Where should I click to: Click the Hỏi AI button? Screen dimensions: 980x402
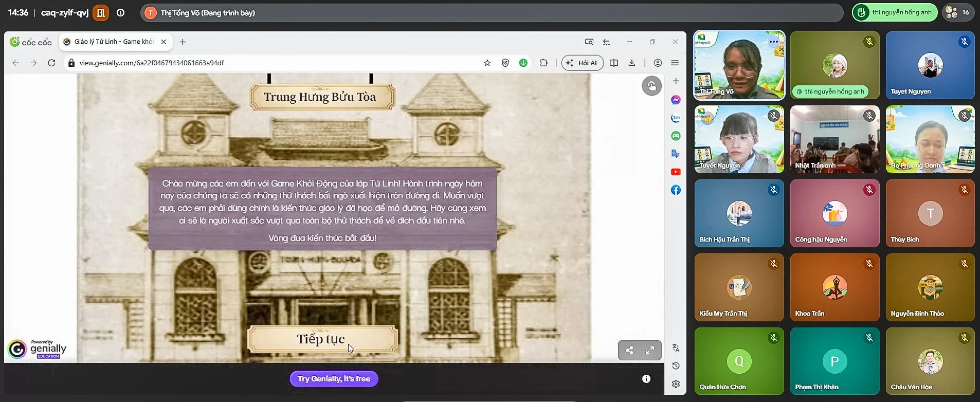[582, 63]
